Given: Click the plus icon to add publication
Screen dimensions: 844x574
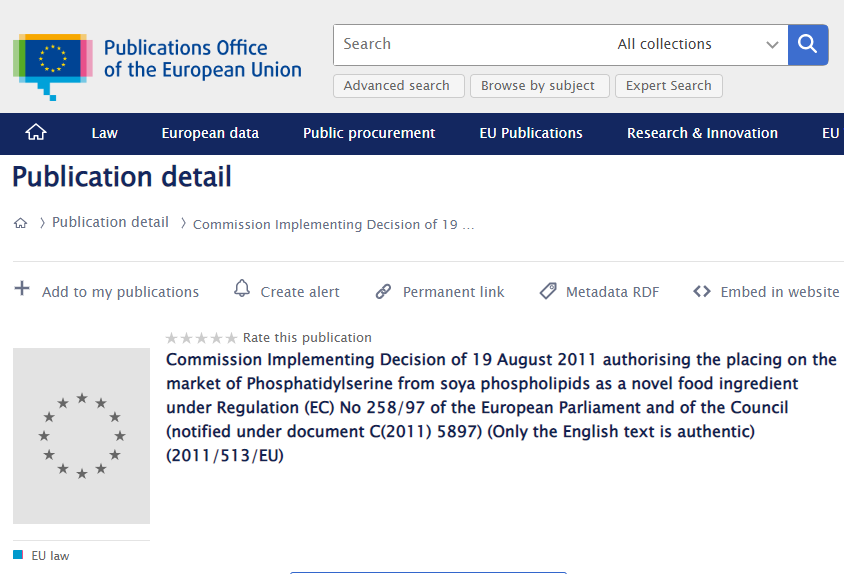Looking at the screenshot, I should (22, 289).
